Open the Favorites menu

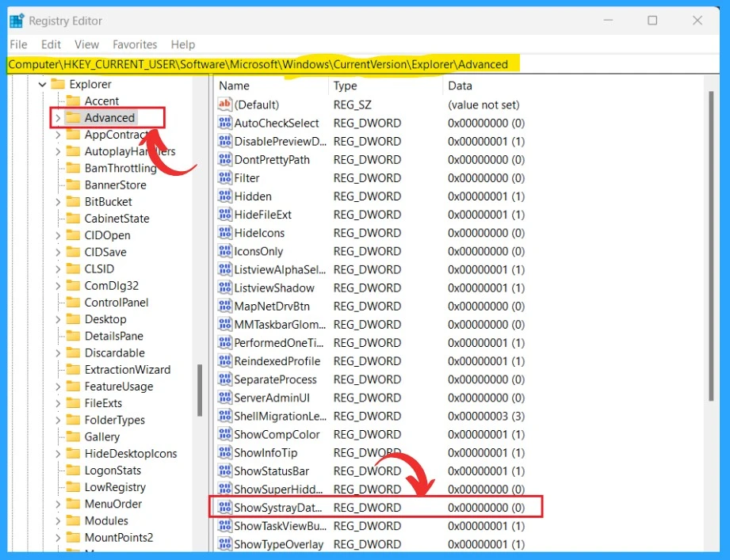135,44
